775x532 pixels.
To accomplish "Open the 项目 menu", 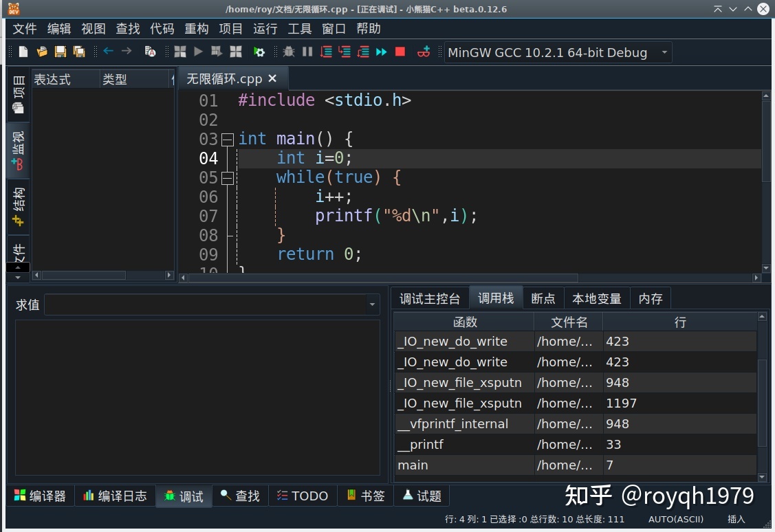I will [231, 29].
